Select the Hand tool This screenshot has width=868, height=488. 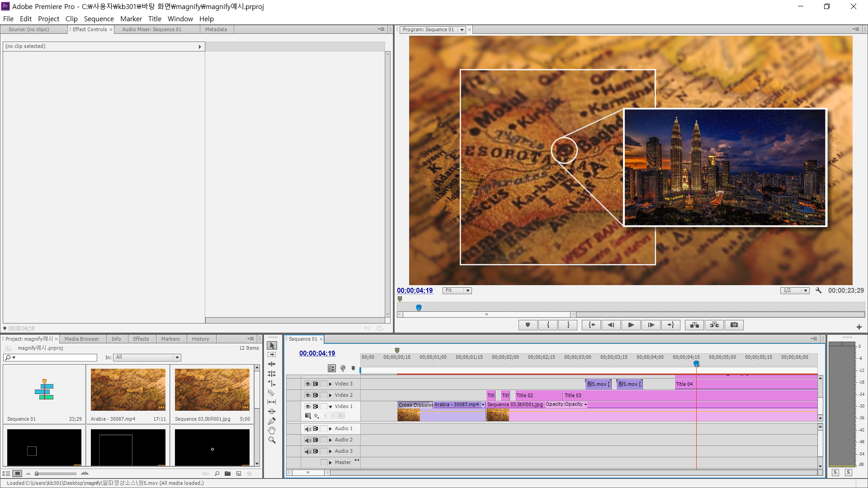[x=271, y=431]
